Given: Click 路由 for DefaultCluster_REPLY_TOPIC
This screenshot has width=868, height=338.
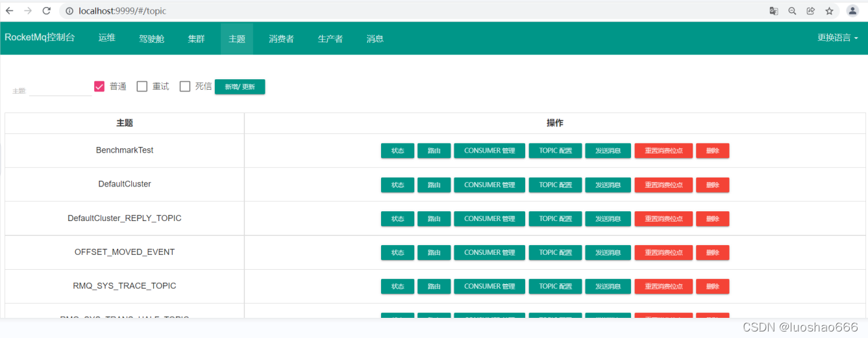Looking at the screenshot, I should [434, 219].
